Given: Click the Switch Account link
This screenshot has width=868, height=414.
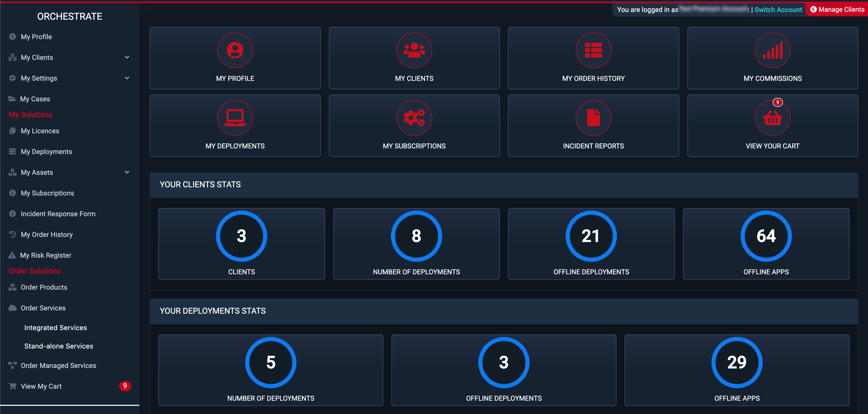Looking at the screenshot, I should coord(778,10).
